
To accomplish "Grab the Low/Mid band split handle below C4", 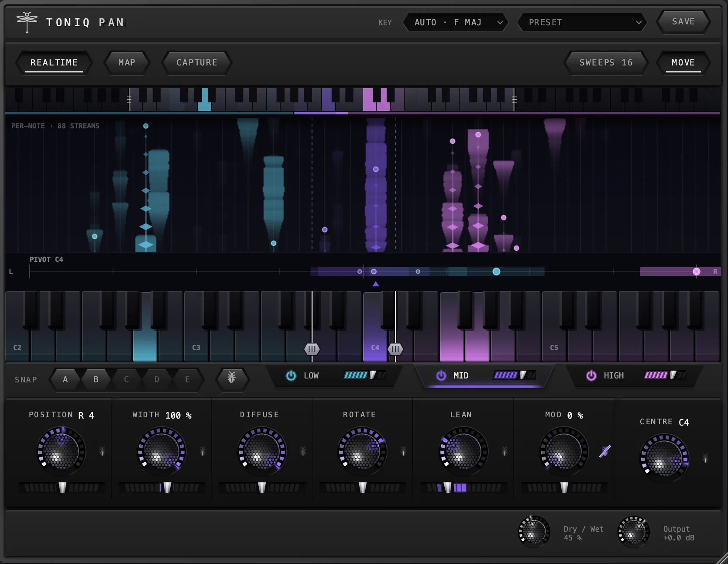I will [312, 349].
